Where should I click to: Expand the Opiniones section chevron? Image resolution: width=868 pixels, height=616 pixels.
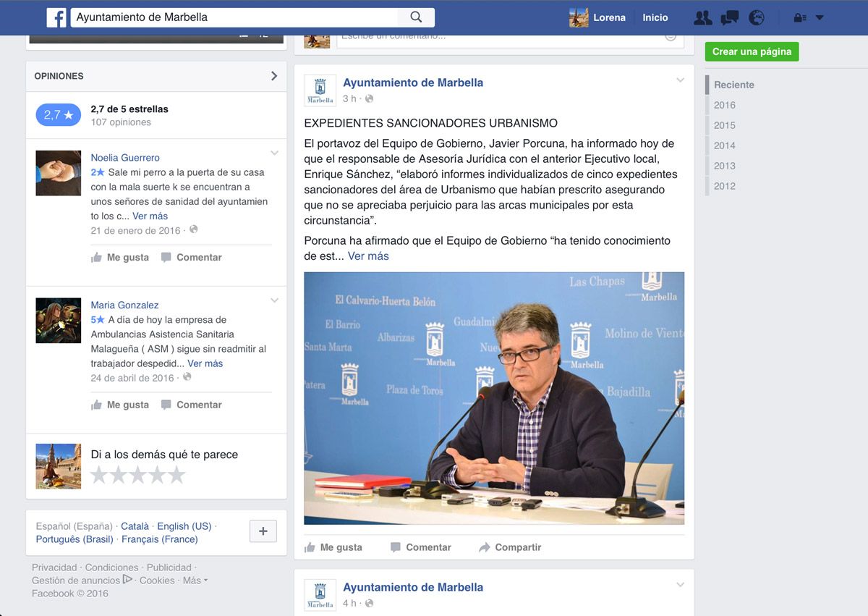pyautogui.click(x=274, y=76)
